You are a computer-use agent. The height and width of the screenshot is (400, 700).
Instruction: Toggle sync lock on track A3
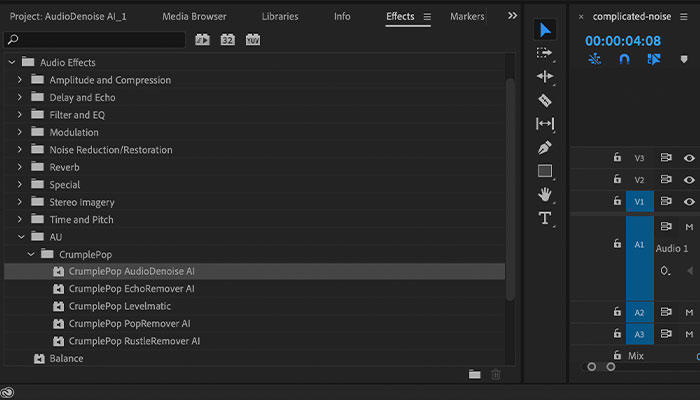pyautogui.click(x=666, y=333)
